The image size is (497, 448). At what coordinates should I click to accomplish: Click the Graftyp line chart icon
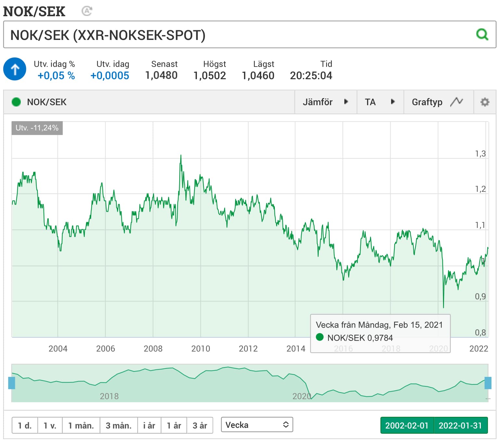pos(456,102)
